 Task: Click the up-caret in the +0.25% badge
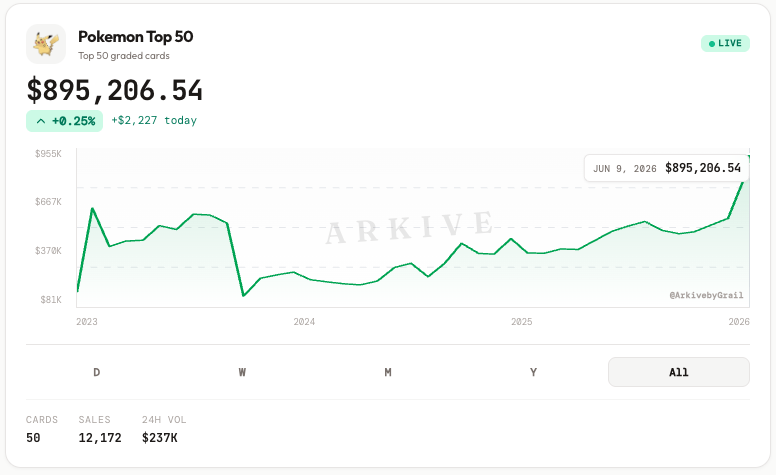(41, 121)
